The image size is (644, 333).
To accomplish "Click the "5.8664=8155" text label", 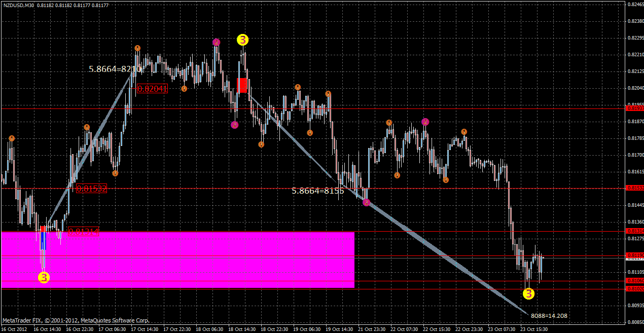I will [317, 192].
